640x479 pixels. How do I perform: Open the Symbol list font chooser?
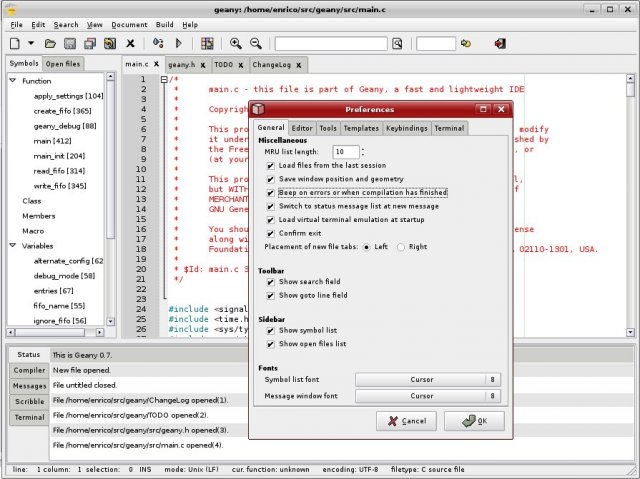point(428,379)
